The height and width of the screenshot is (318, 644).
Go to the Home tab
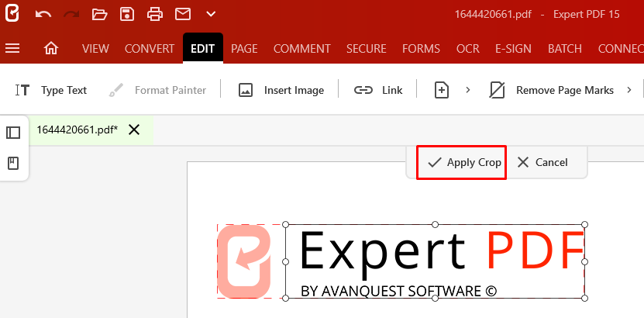click(51, 49)
